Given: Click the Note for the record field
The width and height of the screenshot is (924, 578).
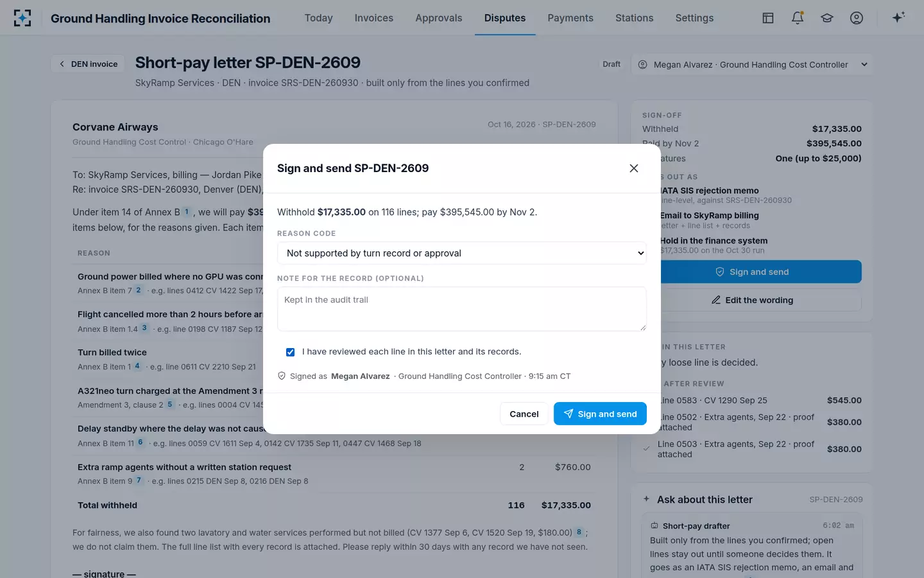Looking at the screenshot, I should pos(462,309).
